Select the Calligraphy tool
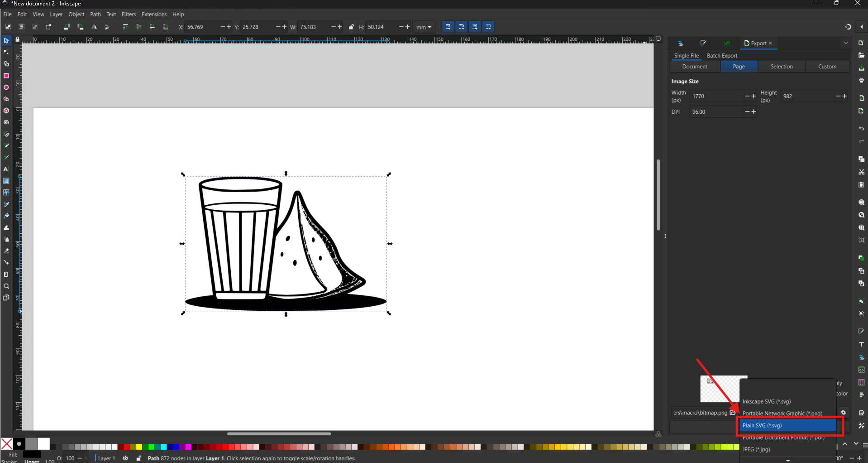Image resolution: width=868 pixels, height=463 pixels. (6, 157)
